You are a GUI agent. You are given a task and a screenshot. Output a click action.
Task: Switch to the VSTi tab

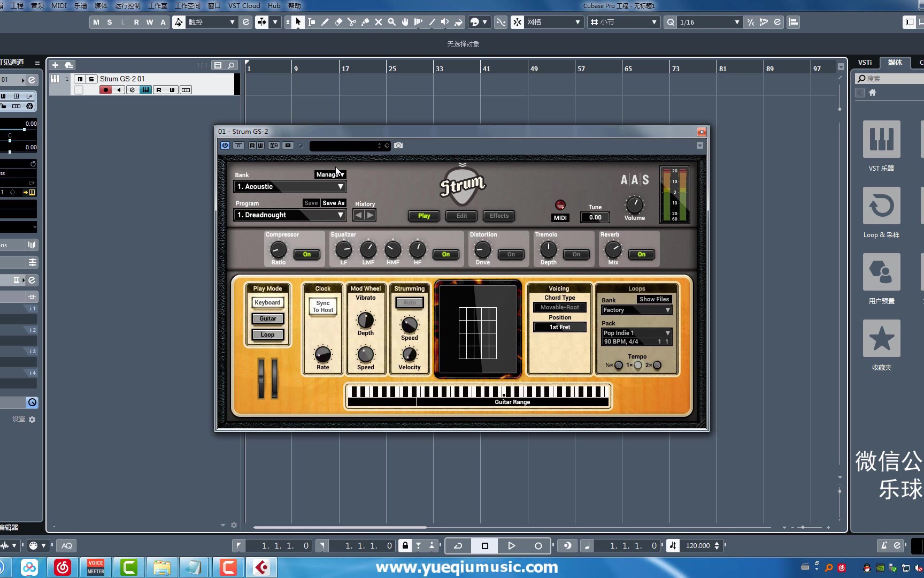point(865,63)
